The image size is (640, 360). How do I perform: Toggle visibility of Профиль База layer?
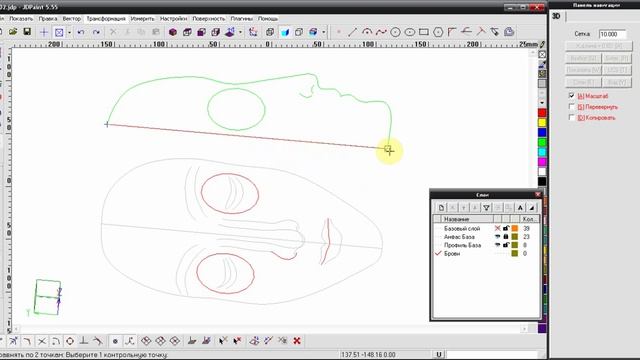coord(498,245)
